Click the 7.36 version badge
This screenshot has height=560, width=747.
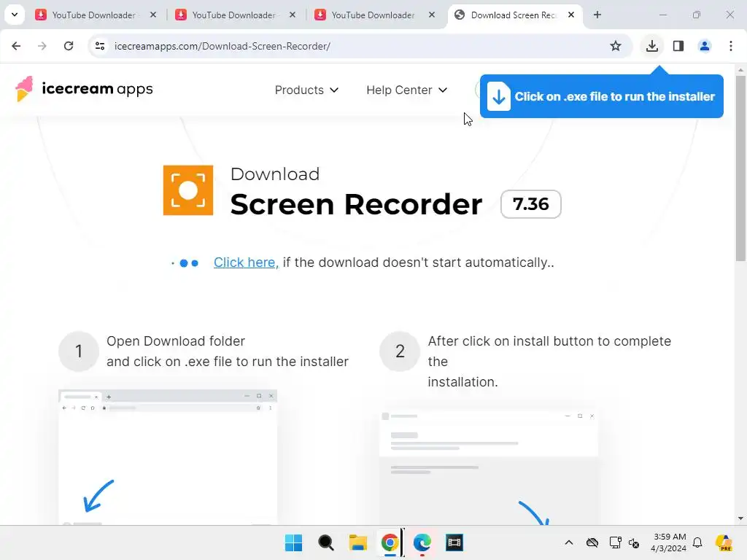(531, 204)
